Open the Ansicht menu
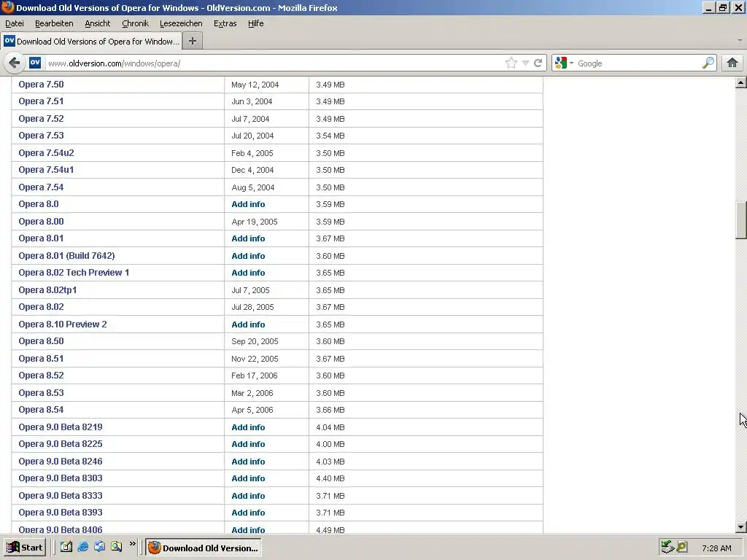Screen dimensions: 747x560 click(x=97, y=23)
